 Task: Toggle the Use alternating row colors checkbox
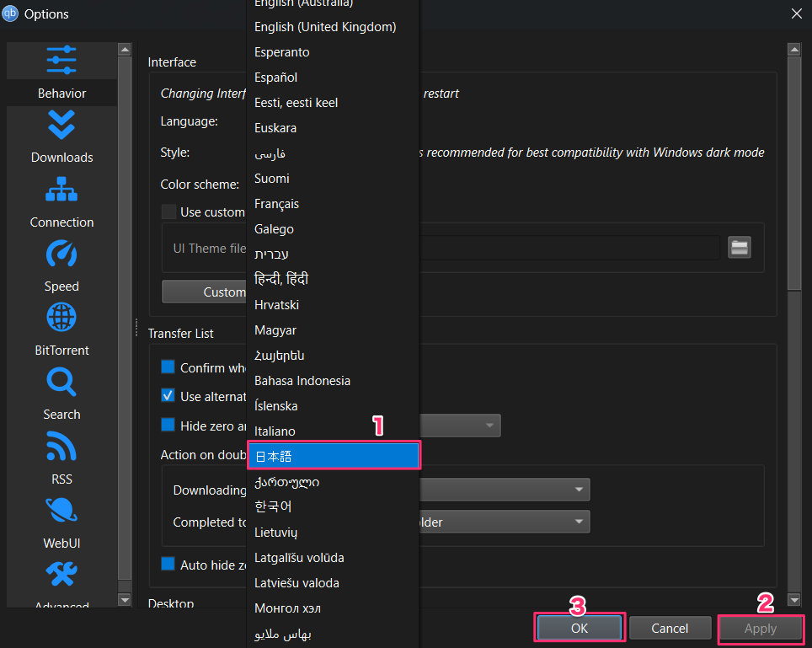168,396
